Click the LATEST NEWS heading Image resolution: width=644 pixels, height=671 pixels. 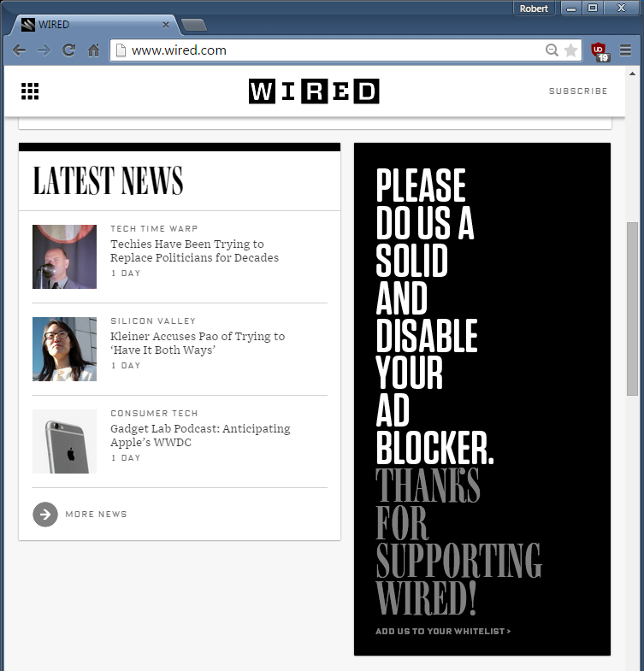pos(108,180)
